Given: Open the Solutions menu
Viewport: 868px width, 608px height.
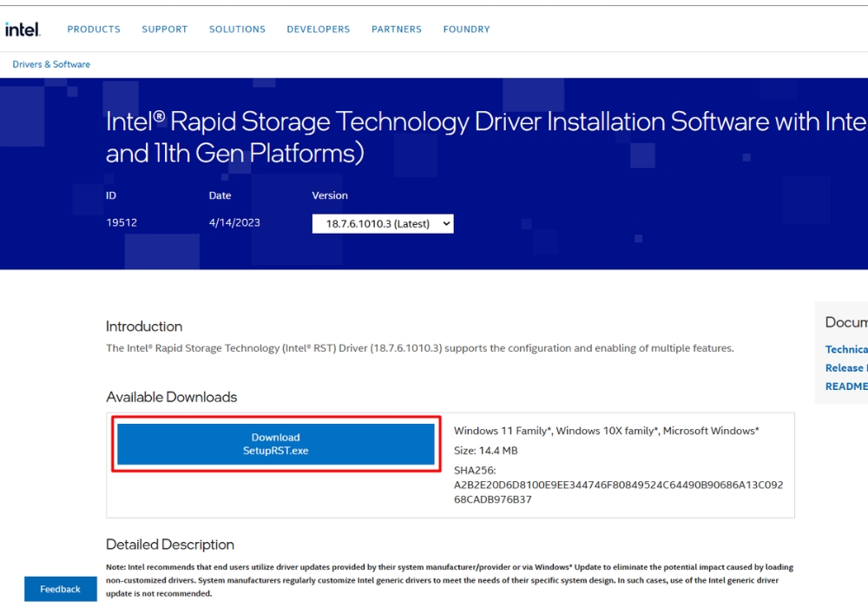Looking at the screenshot, I should tap(237, 30).
